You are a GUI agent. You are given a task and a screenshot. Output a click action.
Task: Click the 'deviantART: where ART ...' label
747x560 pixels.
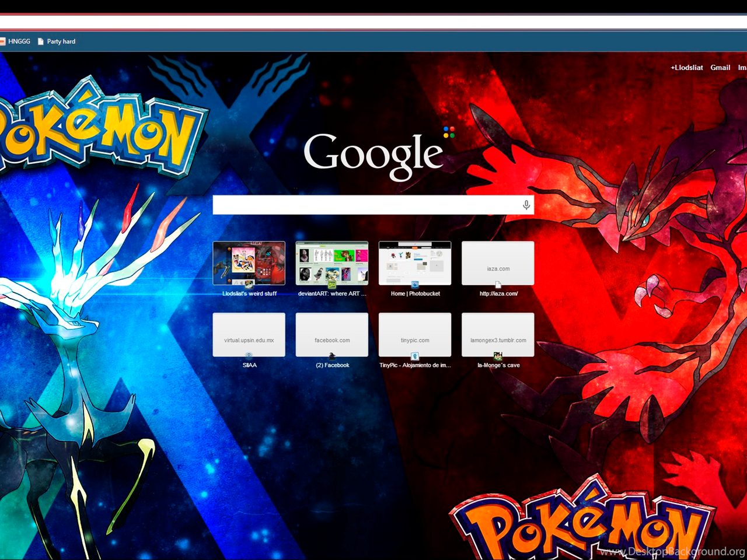(332, 293)
